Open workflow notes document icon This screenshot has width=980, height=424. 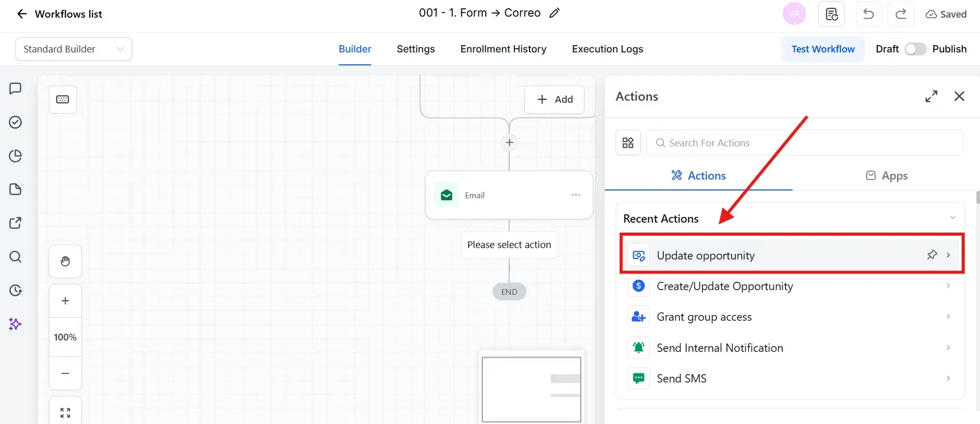point(832,14)
